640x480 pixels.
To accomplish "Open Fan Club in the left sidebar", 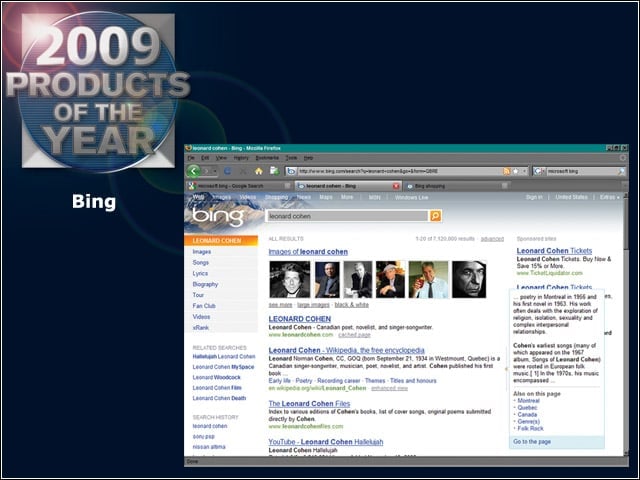I will click(204, 306).
